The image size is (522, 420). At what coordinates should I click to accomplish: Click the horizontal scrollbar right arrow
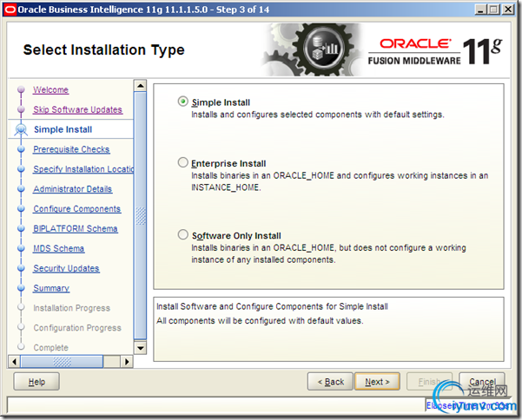point(127,362)
